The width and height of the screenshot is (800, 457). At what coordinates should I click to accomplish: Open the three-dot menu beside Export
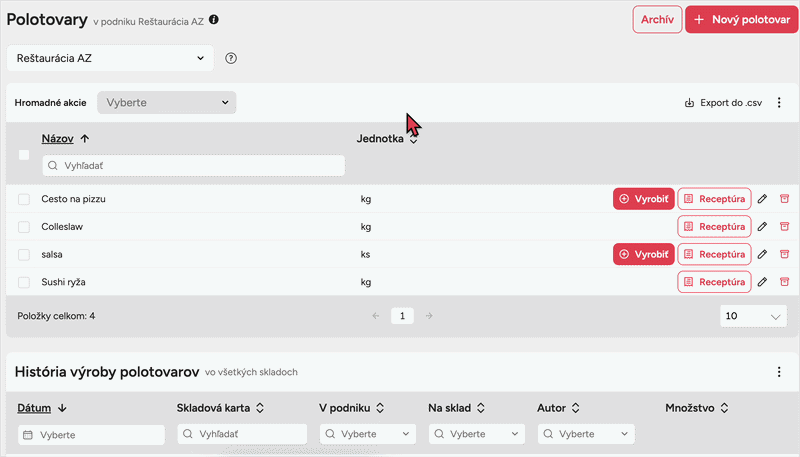click(780, 102)
